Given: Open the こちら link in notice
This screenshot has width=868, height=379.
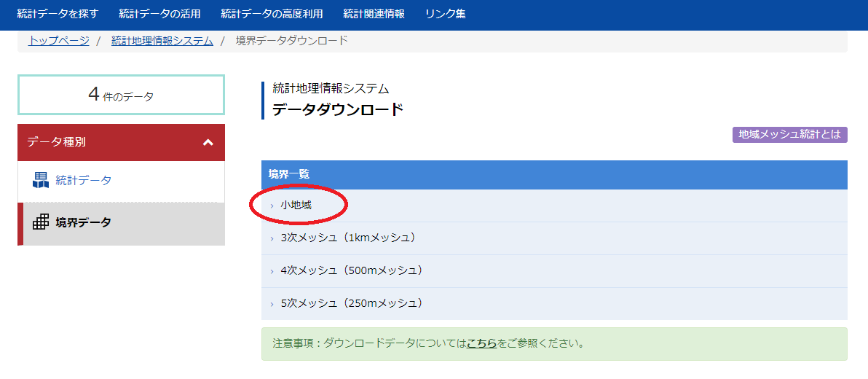Looking at the screenshot, I should coord(481,343).
